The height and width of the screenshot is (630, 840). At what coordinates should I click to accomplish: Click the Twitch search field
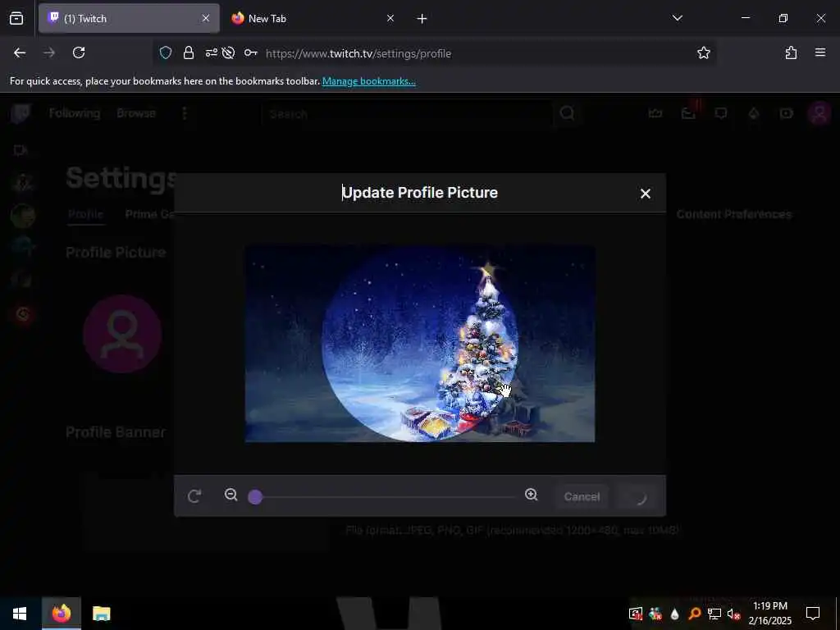409,113
